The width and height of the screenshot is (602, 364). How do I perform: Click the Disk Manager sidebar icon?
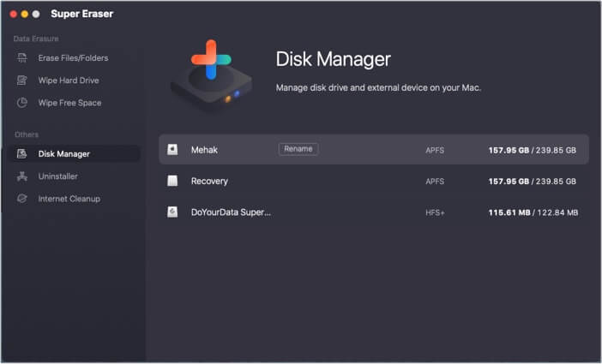tap(22, 154)
